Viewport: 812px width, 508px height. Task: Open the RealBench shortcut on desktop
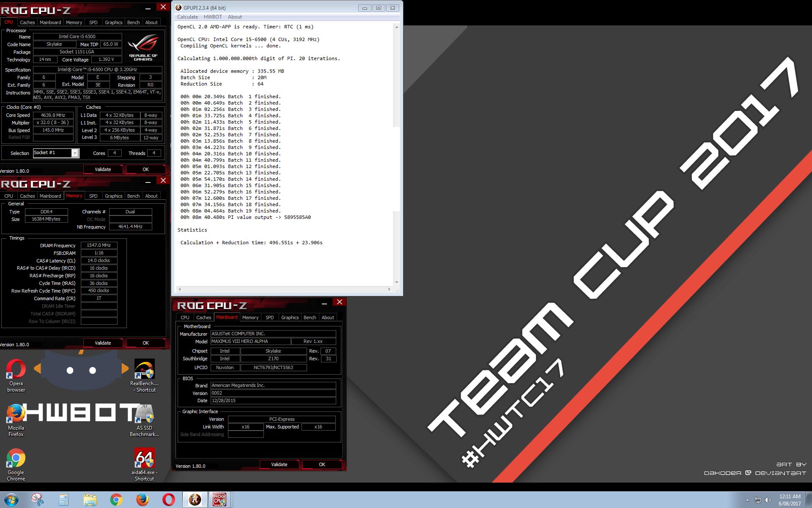(x=145, y=375)
